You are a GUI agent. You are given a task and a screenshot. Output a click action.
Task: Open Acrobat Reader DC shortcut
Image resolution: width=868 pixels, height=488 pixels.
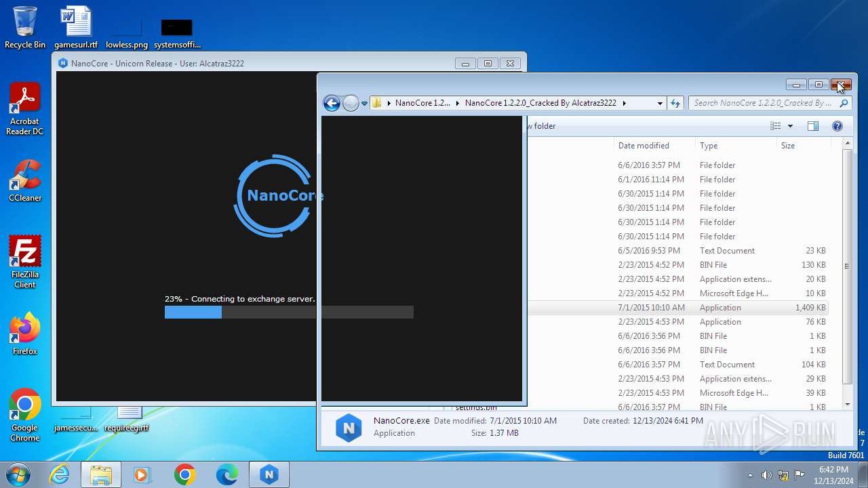coord(25,108)
